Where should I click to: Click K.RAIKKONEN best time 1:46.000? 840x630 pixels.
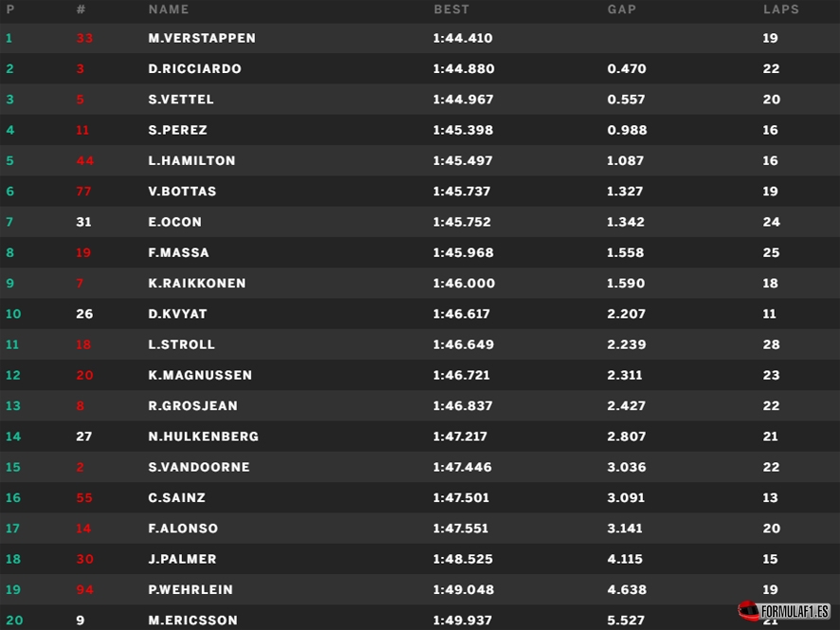464,283
